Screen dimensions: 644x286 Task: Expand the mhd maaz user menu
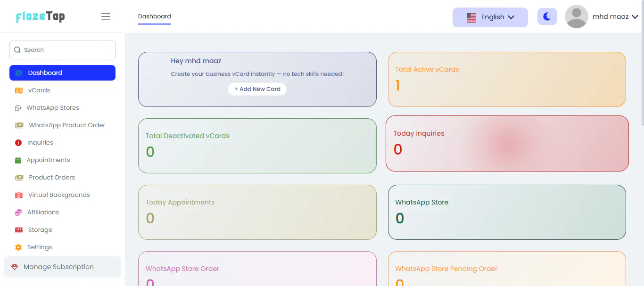pyautogui.click(x=615, y=16)
